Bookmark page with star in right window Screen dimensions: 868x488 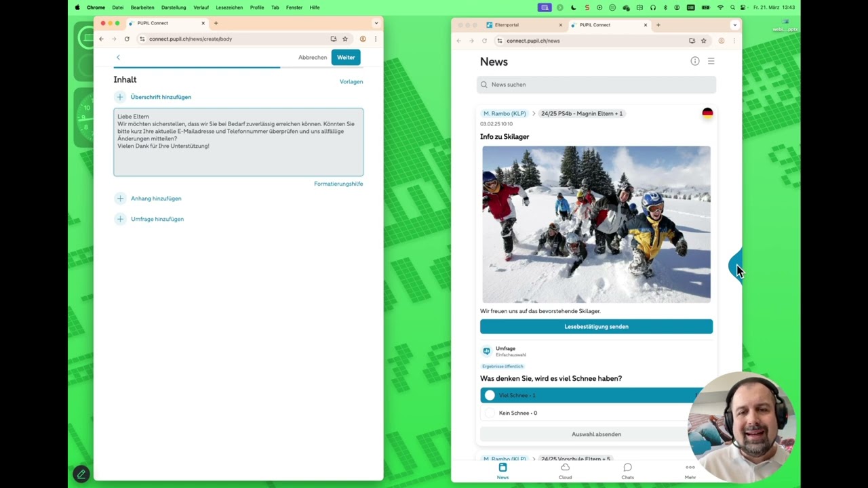coord(703,41)
